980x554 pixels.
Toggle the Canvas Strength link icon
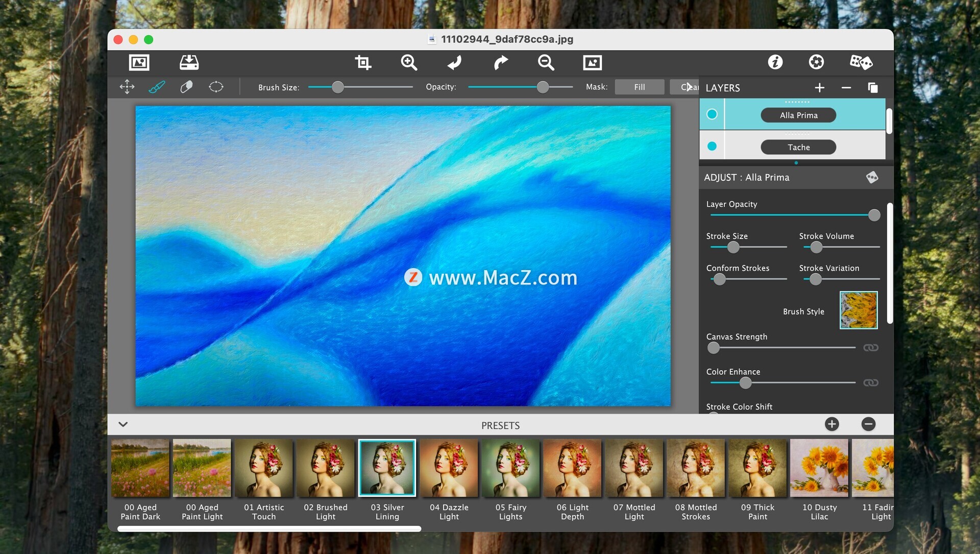click(x=870, y=348)
